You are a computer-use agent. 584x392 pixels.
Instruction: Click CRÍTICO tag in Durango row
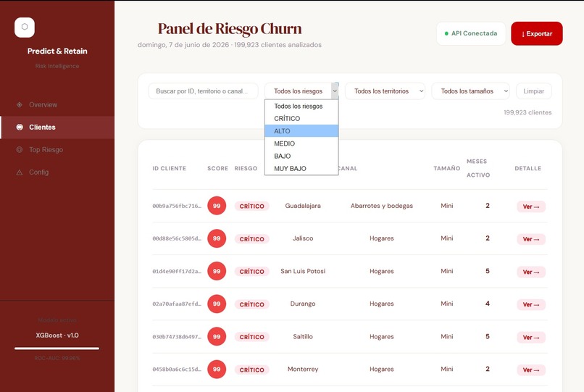tap(251, 304)
